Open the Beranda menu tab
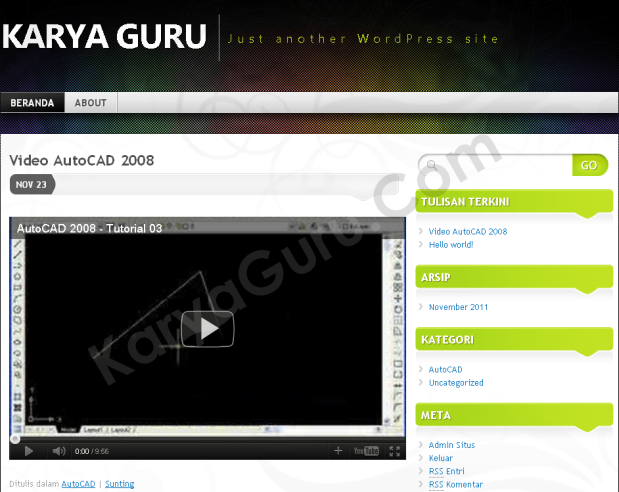The height and width of the screenshot is (492, 619). (x=32, y=103)
